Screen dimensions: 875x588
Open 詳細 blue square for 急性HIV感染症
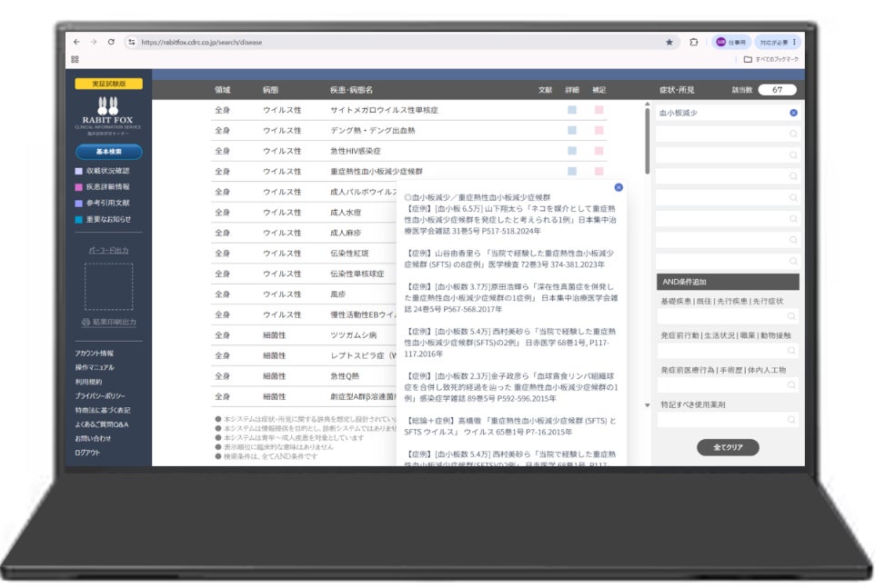click(x=572, y=151)
